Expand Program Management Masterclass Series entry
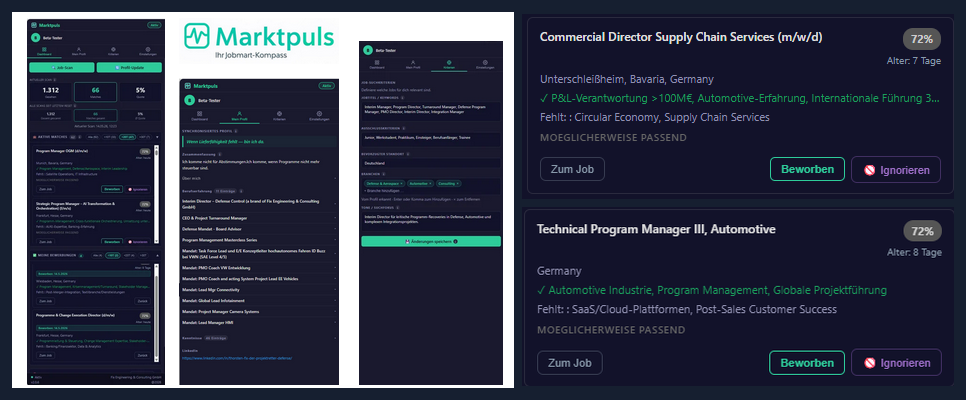This screenshot has width=966, height=400. (259, 240)
